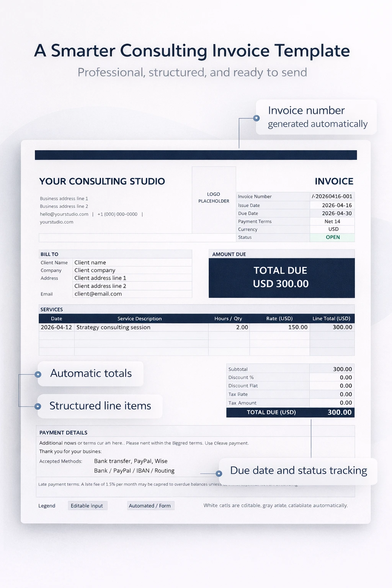Toggle the OPEN status badge
The height and width of the screenshot is (588, 392).
tap(332, 237)
